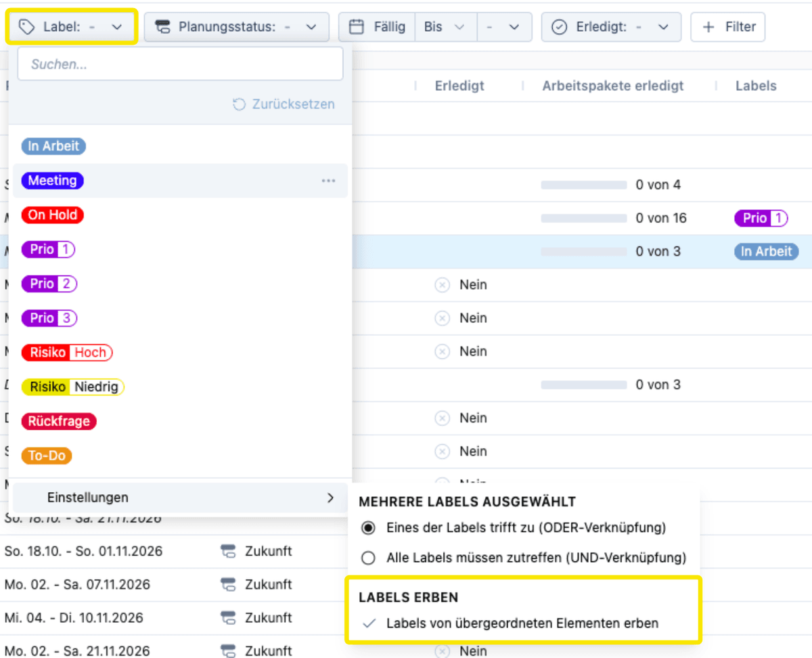This screenshot has width=812, height=658.
Task: Open the Label filter dropdown
Action: click(x=72, y=27)
